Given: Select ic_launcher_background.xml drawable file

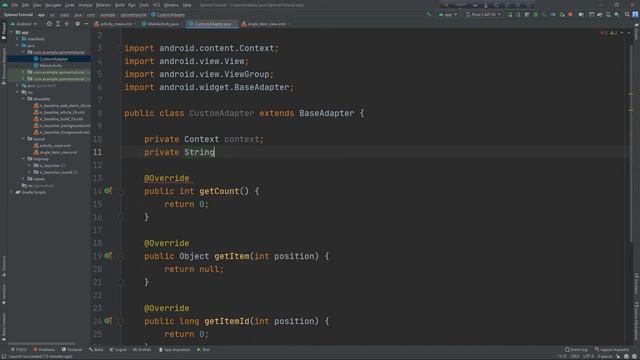Looking at the screenshot, I should point(62,126).
